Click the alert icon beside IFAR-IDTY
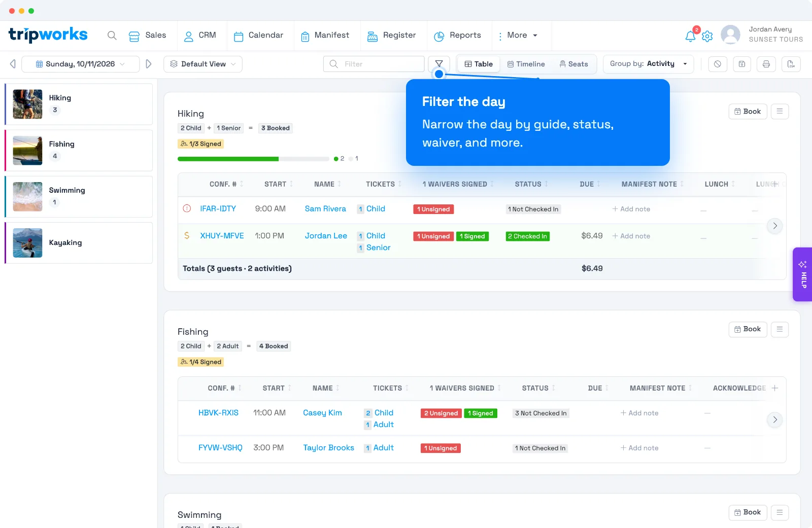Screen dimensions: 812x528 click(x=187, y=208)
